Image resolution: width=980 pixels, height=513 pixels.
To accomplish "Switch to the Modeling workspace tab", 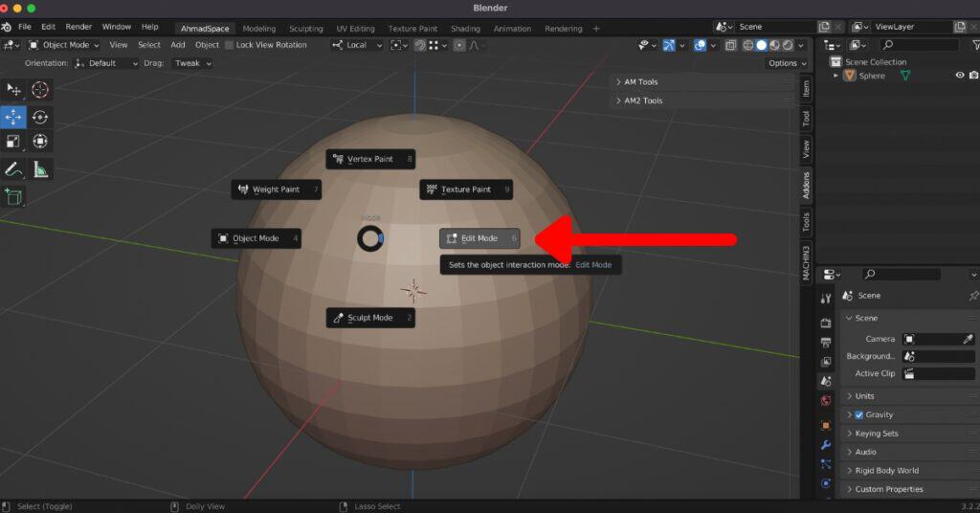I will (x=258, y=29).
